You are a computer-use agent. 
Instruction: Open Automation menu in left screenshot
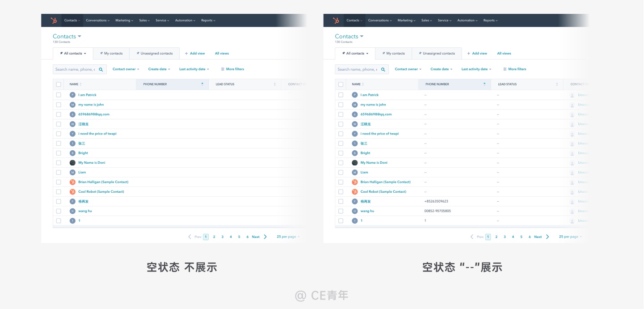[185, 21]
